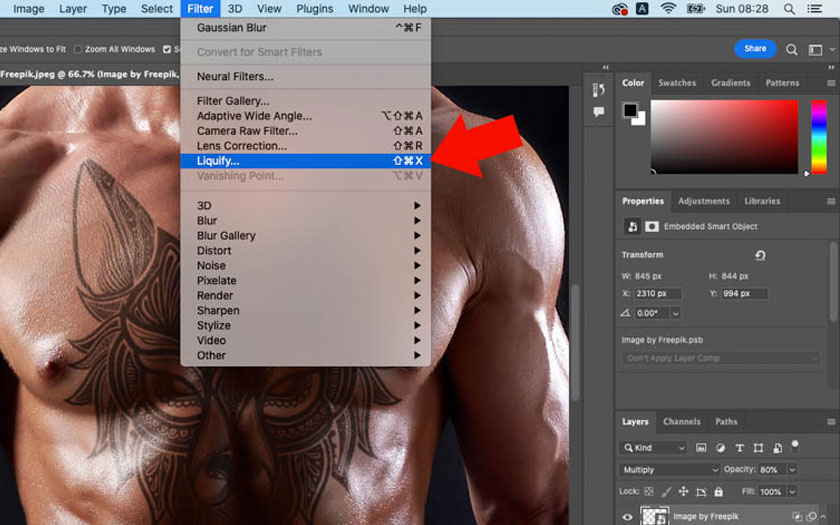Toggle lock image pixels brush icon
Image resolution: width=840 pixels, height=525 pixels.
[666, 491]
